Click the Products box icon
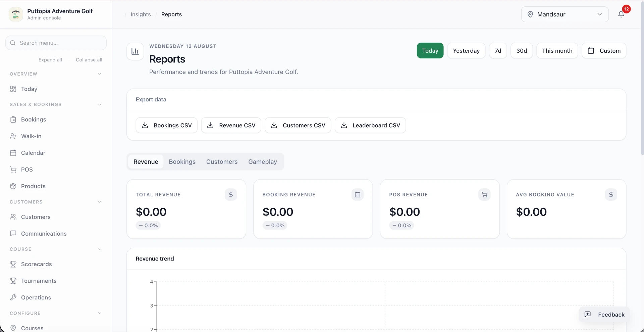Screen dimensions: 644x332 13,186
